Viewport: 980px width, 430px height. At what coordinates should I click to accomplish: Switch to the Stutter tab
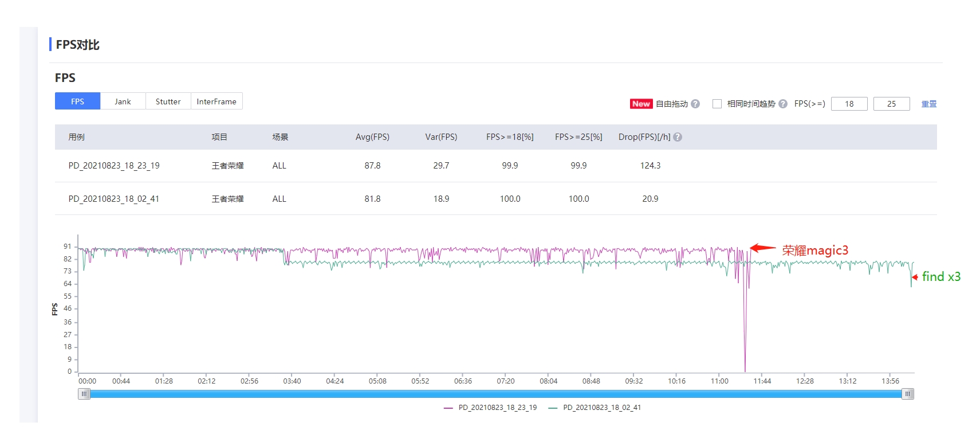(168, 101)
